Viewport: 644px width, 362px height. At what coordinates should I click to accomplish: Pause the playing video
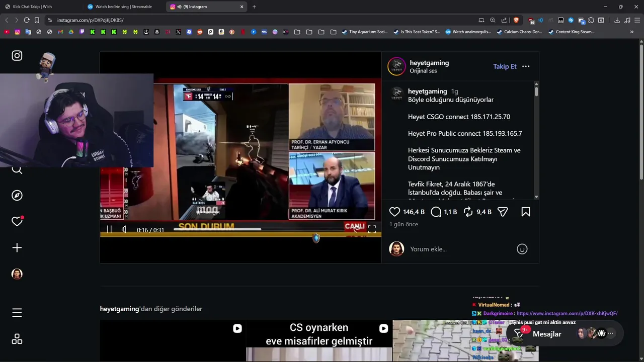coord(109,229)
